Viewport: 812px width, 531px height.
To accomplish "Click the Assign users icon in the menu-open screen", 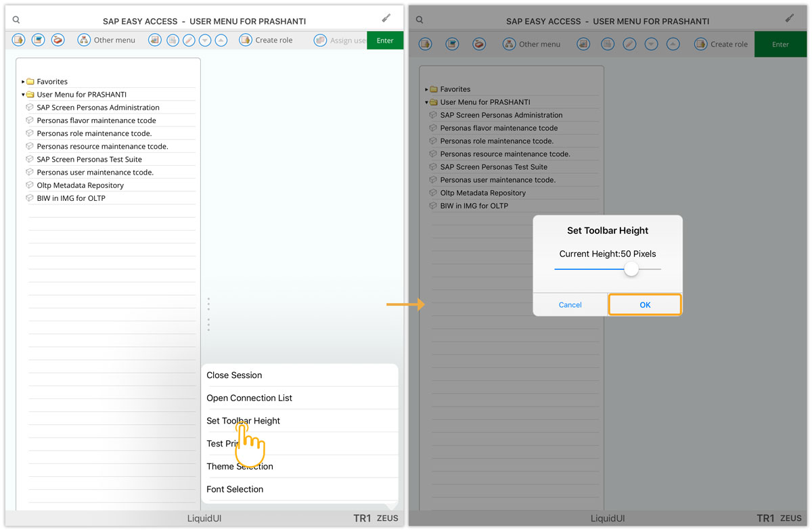I will 320,41.
